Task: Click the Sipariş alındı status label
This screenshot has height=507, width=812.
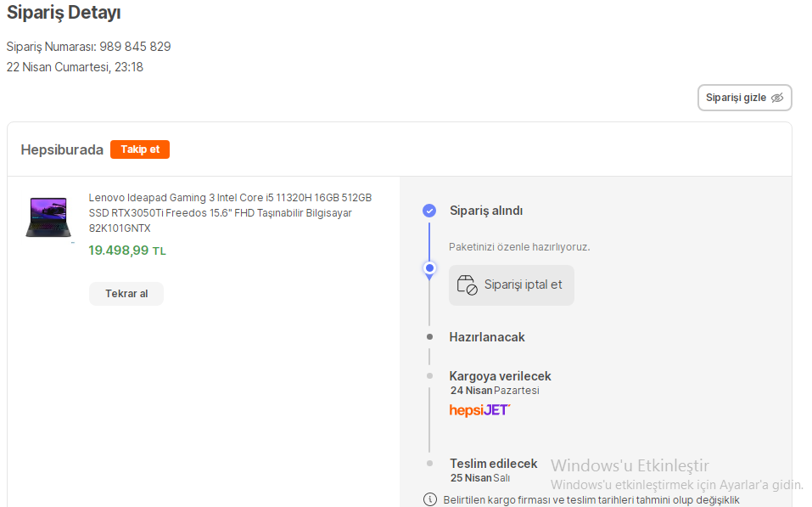Action: pos(486,211)
